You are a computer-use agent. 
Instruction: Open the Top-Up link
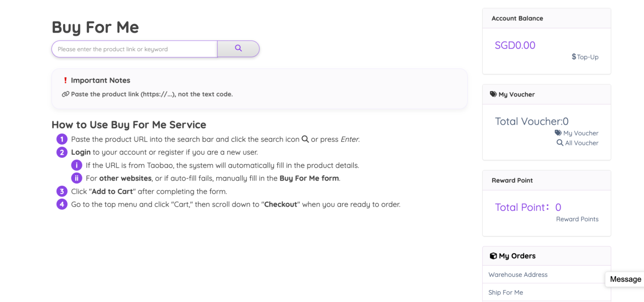tap(588, 57)
